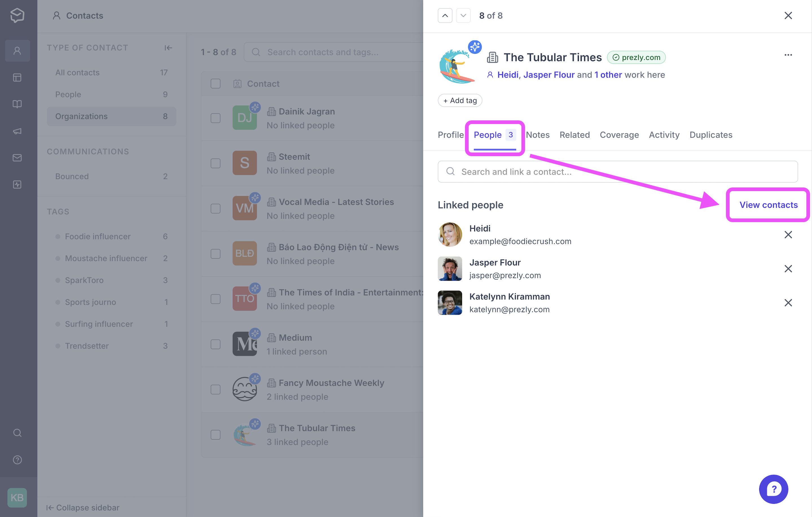Open the Prezly logo home icon
Viewport: 812px width, 517px height.
click(17, 15)
